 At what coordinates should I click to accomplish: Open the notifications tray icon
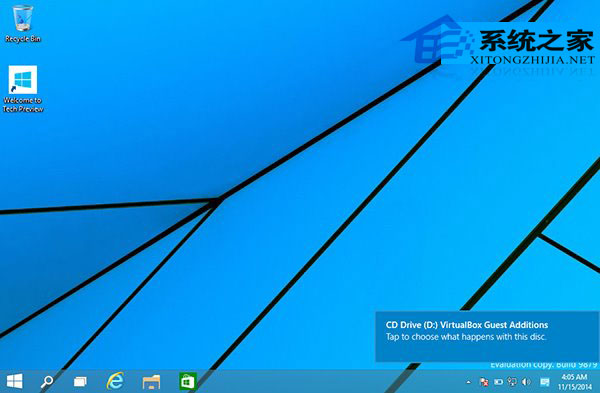[545, 382]
